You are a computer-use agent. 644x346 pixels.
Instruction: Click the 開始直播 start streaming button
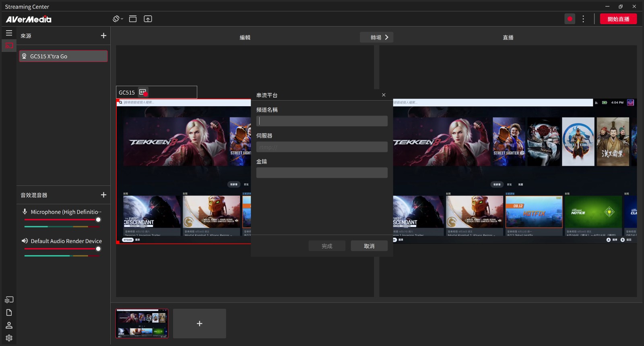[x=618, y=19]
